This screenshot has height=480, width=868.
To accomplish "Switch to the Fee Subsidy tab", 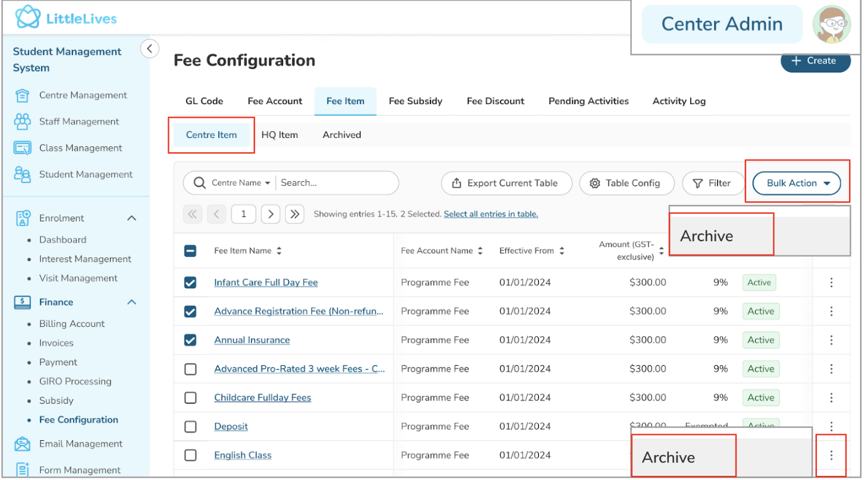I will pyautogui.click(x=415, y=101).
